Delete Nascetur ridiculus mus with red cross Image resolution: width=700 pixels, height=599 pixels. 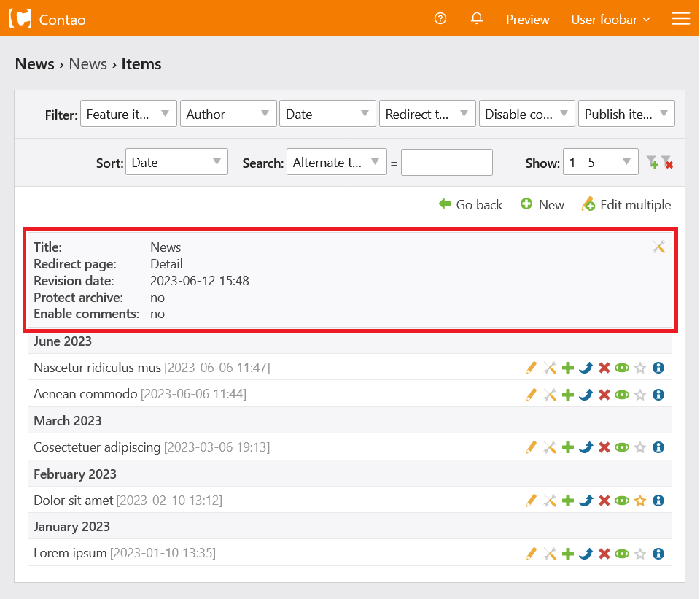coord(604,368)
